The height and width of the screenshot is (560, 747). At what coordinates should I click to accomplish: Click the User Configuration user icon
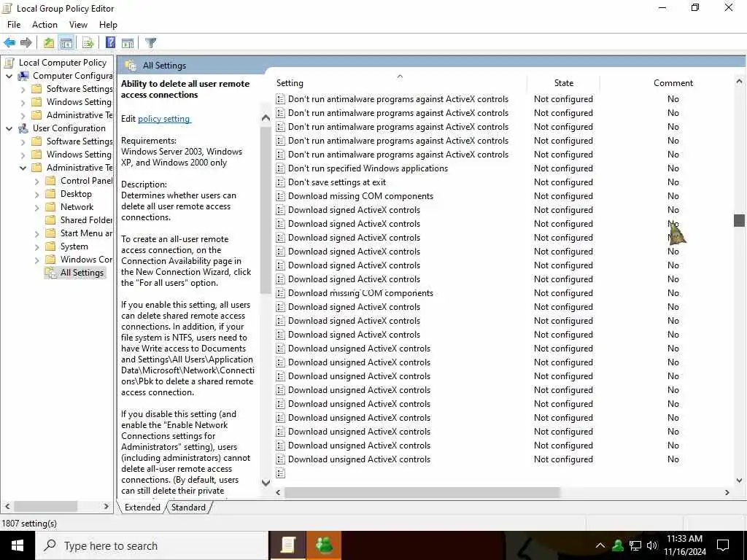click(23, 128)
